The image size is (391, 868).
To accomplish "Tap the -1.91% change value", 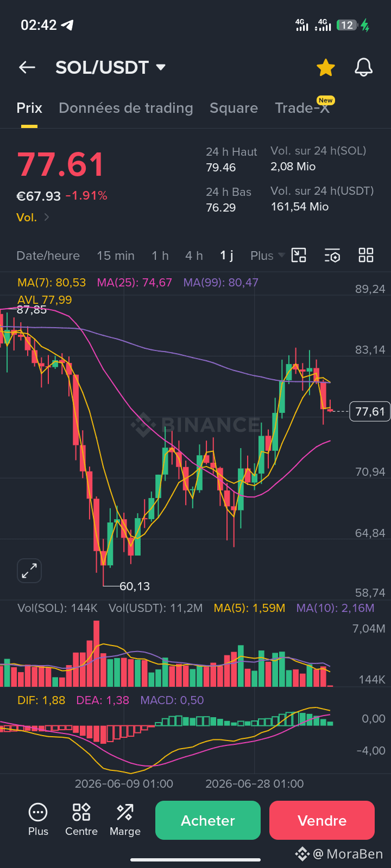I will tap(86, 196).
